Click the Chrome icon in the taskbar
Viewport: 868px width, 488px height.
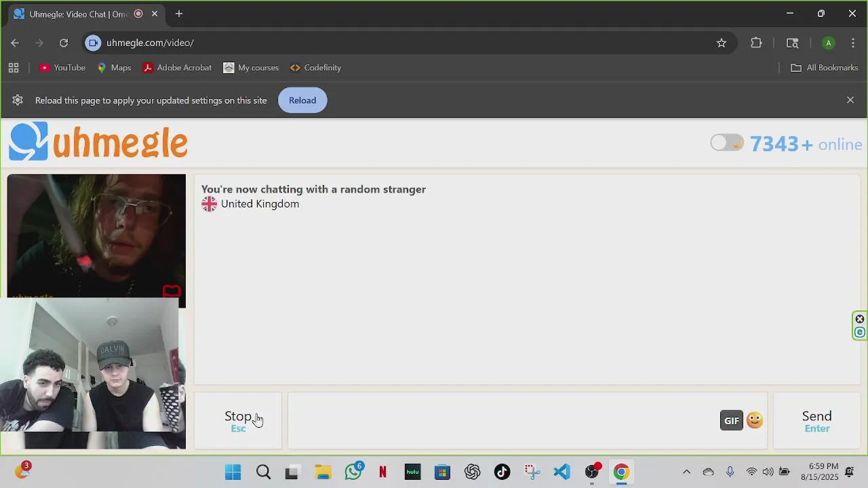(x=621, y=472)
